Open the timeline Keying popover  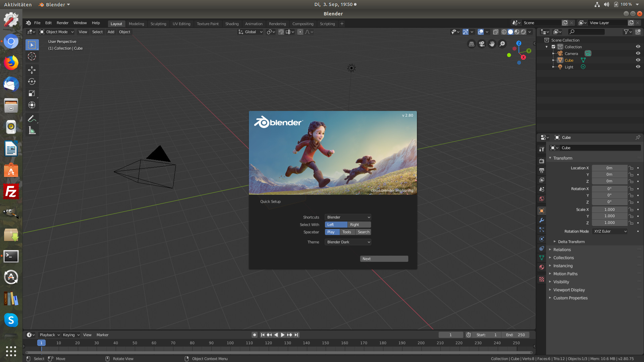[71, 335]
